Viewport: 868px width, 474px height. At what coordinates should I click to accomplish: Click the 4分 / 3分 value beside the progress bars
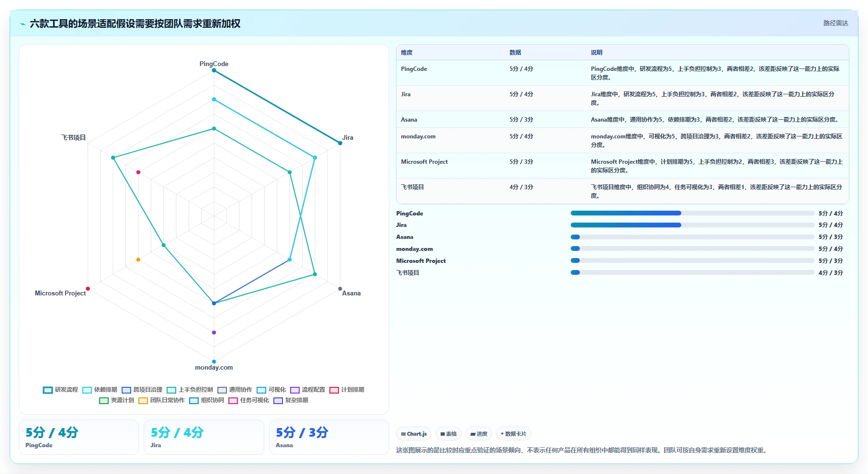[831, 273]
